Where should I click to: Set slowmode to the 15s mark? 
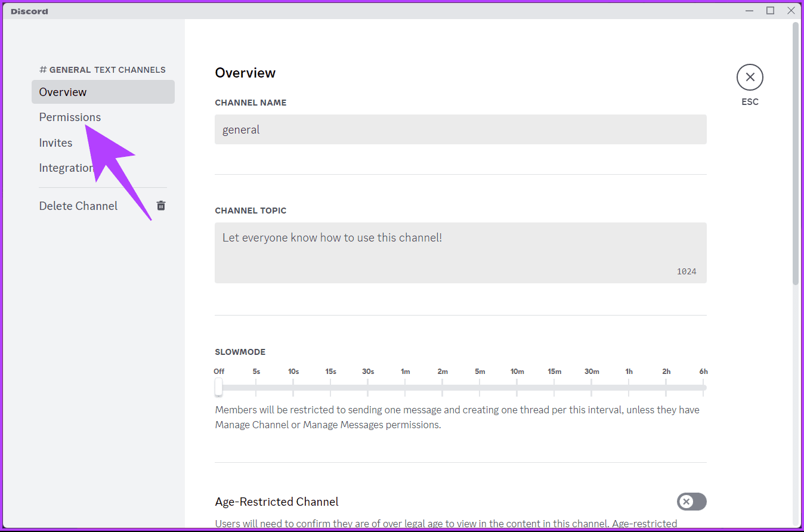[x=330, y=387]
